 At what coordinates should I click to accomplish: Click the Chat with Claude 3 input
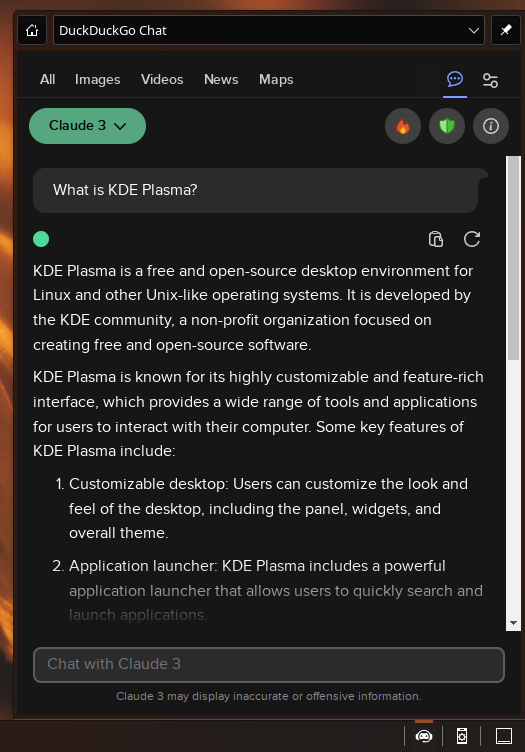pos(268,665)
